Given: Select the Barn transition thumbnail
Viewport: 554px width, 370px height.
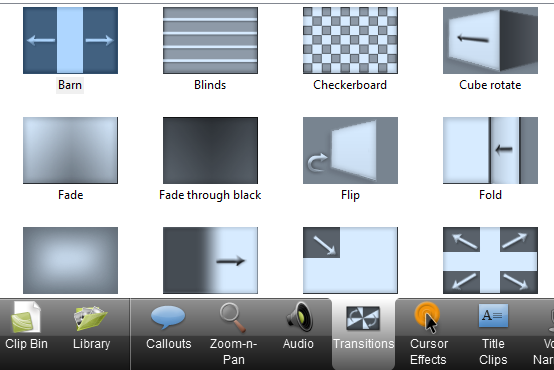Looking at the screenshot, I should tap(70, 40).
